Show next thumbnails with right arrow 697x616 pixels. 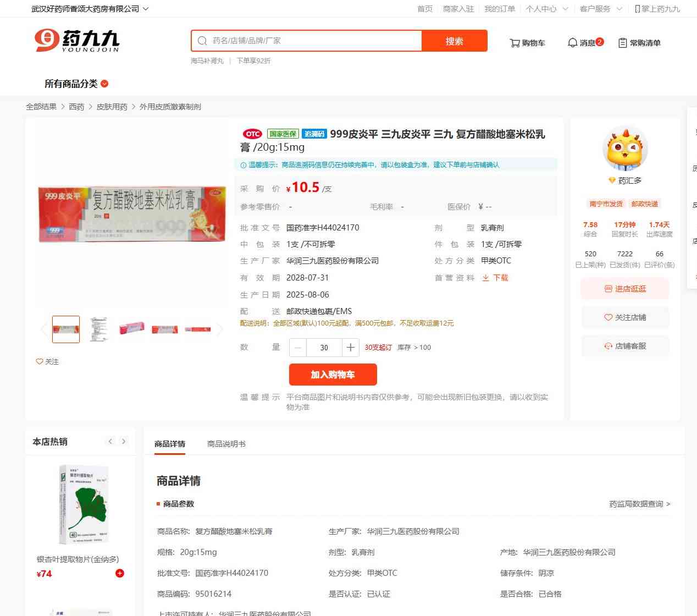(220, 329)
